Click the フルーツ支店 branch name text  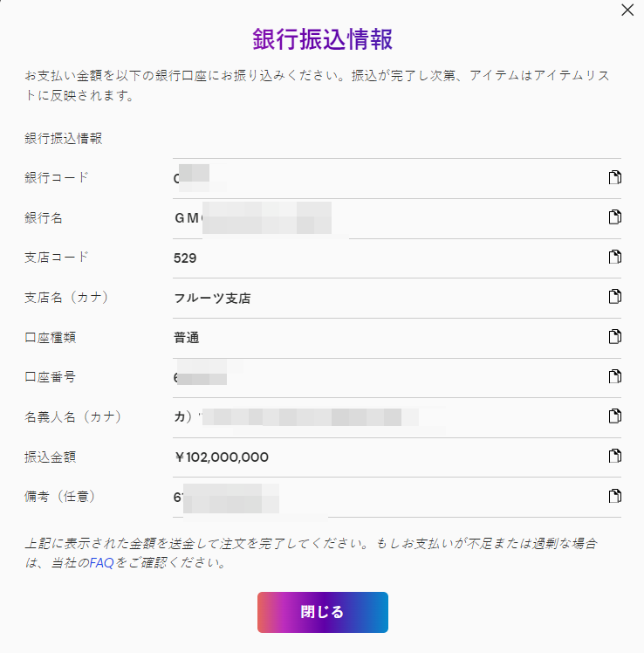click(x=212, y=299)
